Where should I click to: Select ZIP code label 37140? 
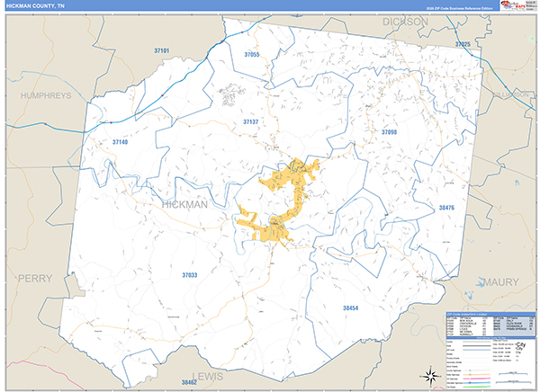tap(120, 142)
